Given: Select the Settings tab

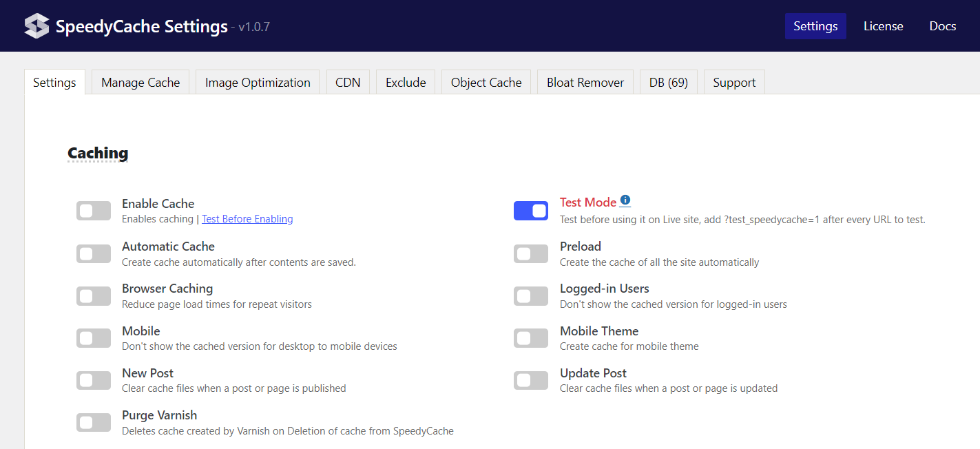Looking at the screenshot, I should (54, 82).
